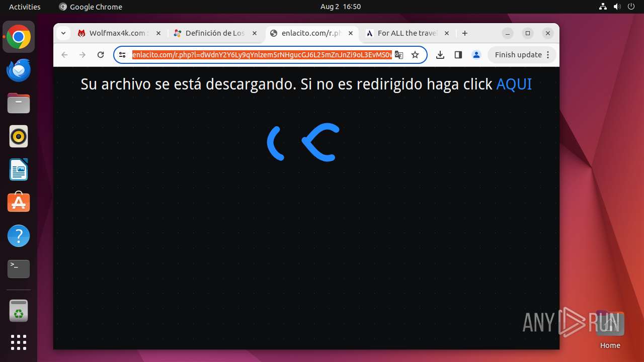Minimize the Chrome window

pyautogui.click(x=508, y=33)
